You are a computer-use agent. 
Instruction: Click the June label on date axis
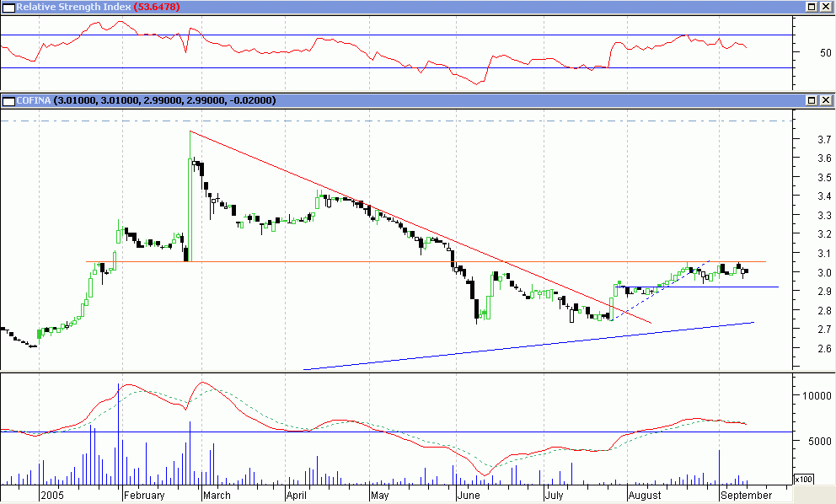pyautogui.click(x=469, y=495)
